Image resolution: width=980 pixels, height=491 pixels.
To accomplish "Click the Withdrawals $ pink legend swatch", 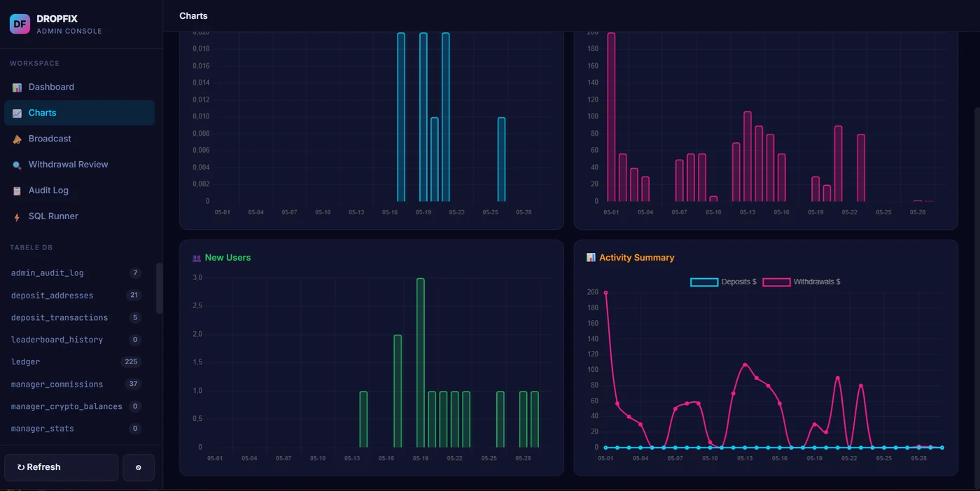I will 776,282.
